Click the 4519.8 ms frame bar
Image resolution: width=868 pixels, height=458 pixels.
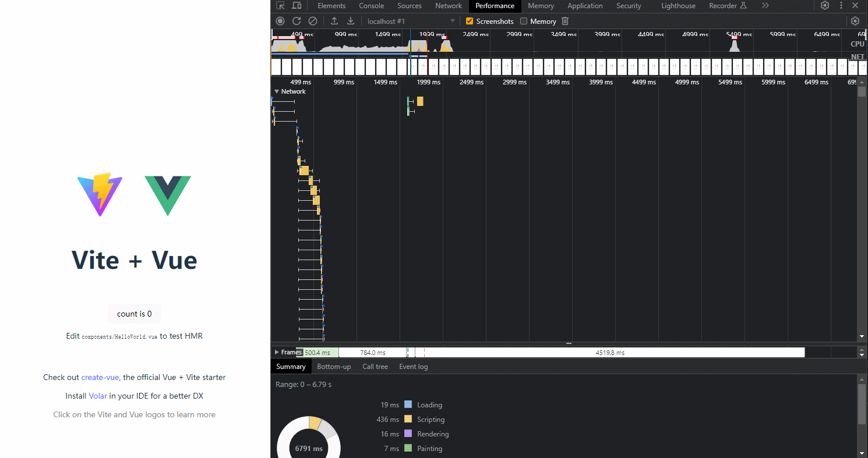[609, 353]
